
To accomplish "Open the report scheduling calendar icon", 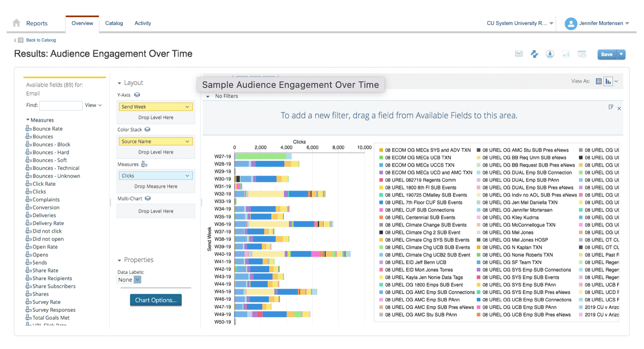I will [582, 54].
